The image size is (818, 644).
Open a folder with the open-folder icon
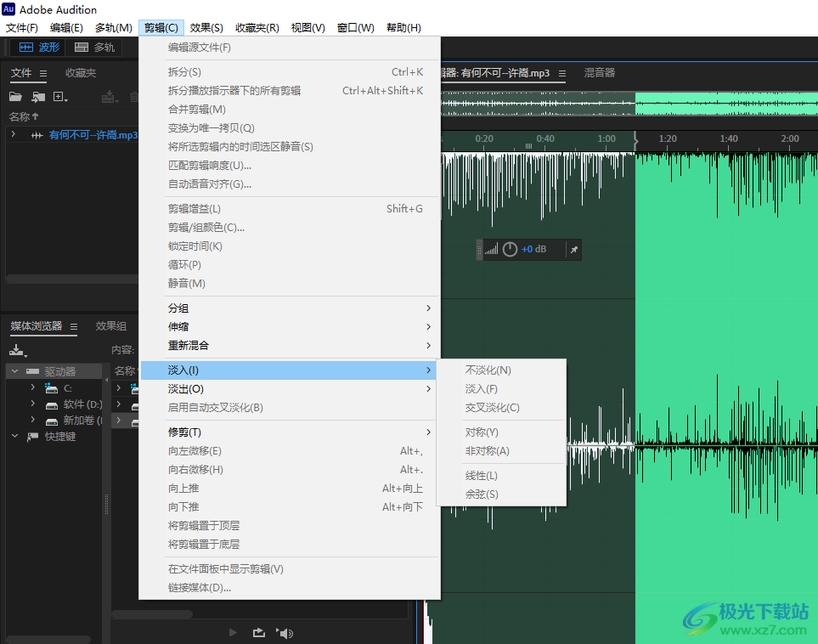click(x=14, y=97)
